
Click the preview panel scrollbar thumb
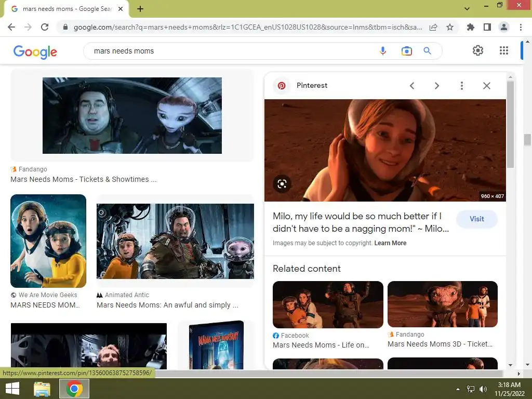click(x=510, y=124)
